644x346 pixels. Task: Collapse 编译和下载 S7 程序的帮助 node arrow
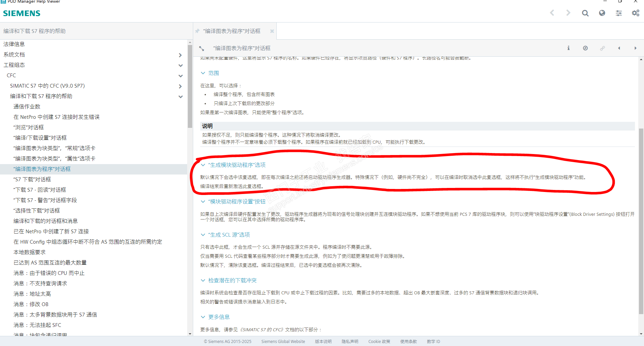pyautogui.click(x=180, y=97)
